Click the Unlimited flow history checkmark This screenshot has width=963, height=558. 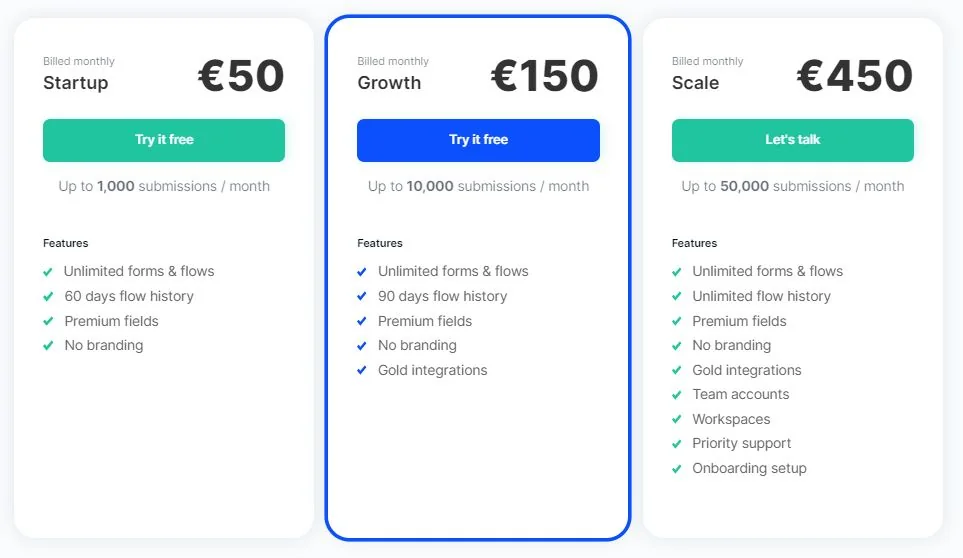[x=677, y=297]
